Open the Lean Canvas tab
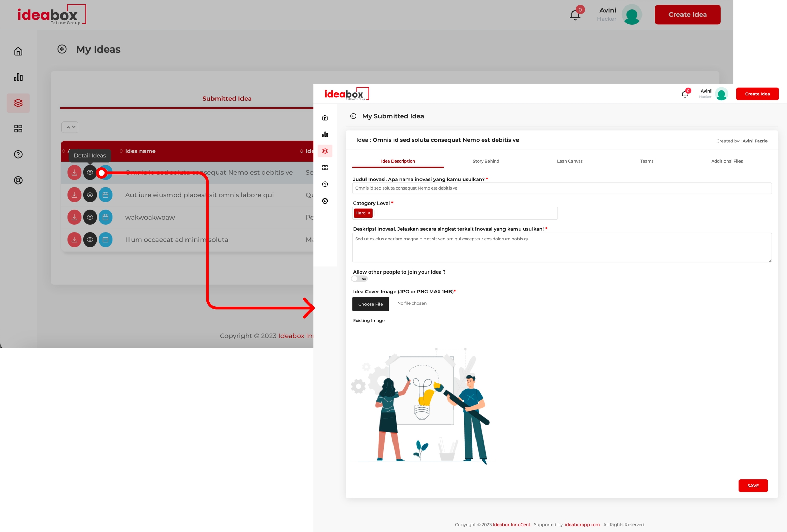The image size is (787, 532). click(569, 161)
